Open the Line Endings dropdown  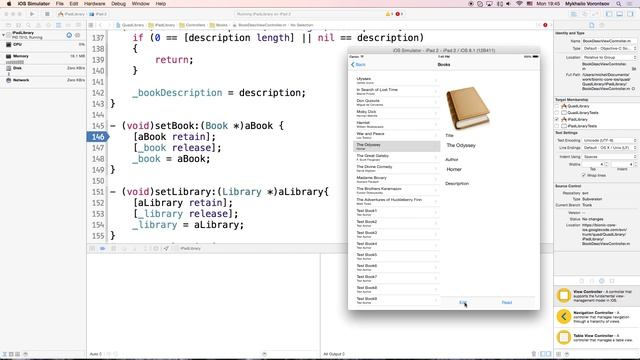608,148
